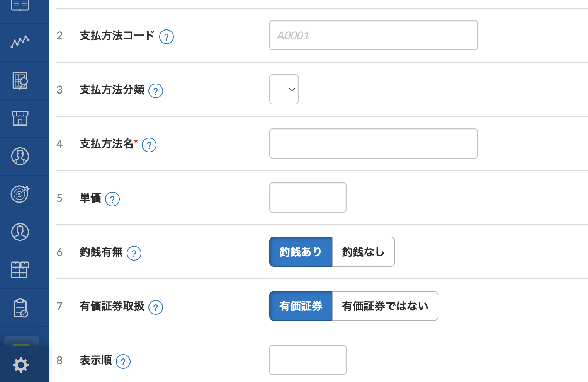The width and height of the screenshot is (588, 382).
Task: Open help for 支払方法コード
Action: click(167, 37)
